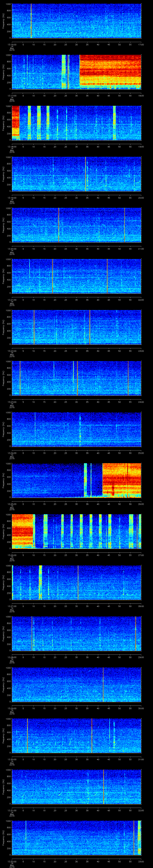The width and height of the screenshot is (153, 868).
Task: Open the spectrogram panel starting at 13:17:00
Action: tap(76, 72)
